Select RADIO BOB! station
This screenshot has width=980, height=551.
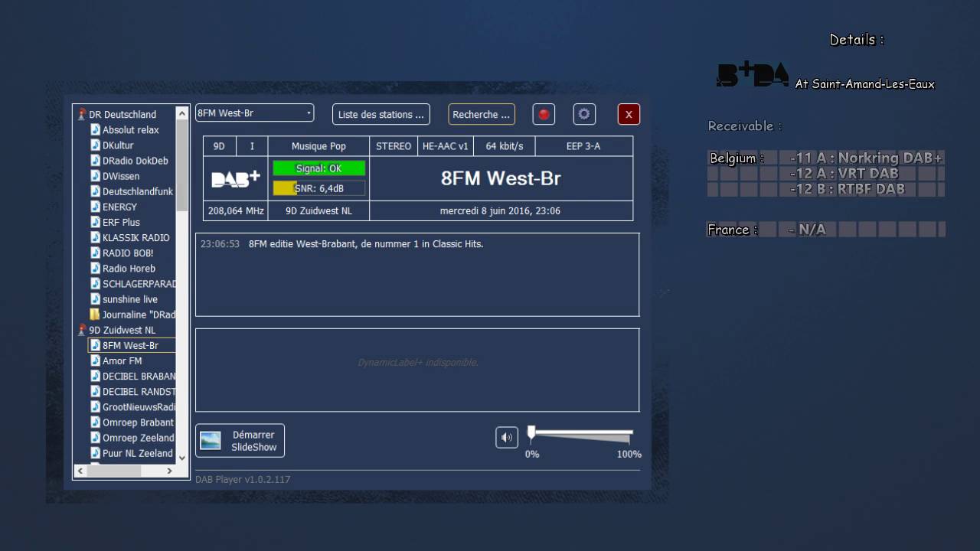click(x=128, y=253)
